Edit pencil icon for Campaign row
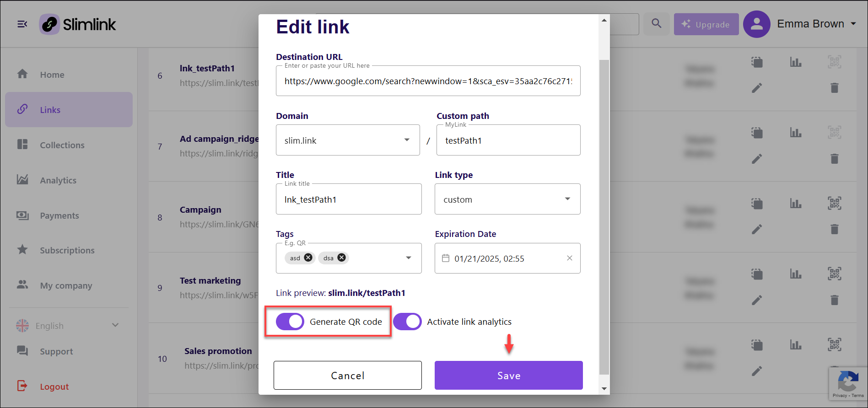The image size is (868, 408). [757, 229]
